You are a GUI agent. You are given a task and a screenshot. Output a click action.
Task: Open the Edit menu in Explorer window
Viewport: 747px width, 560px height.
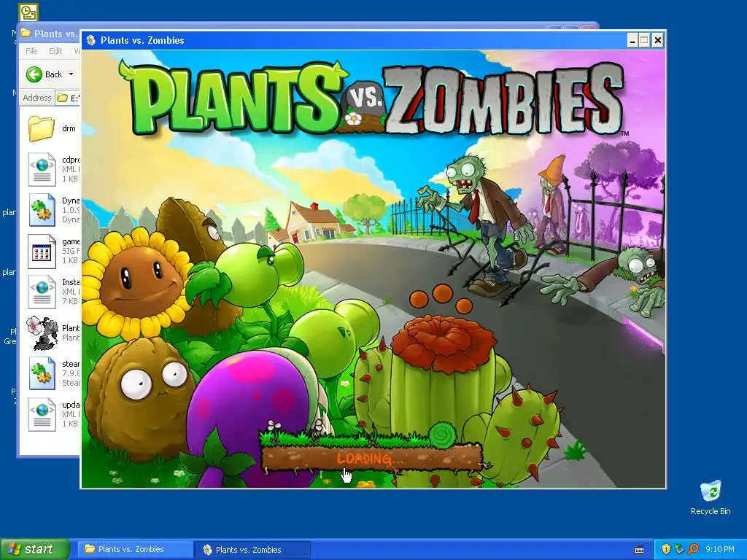click(x=55, y=51)
